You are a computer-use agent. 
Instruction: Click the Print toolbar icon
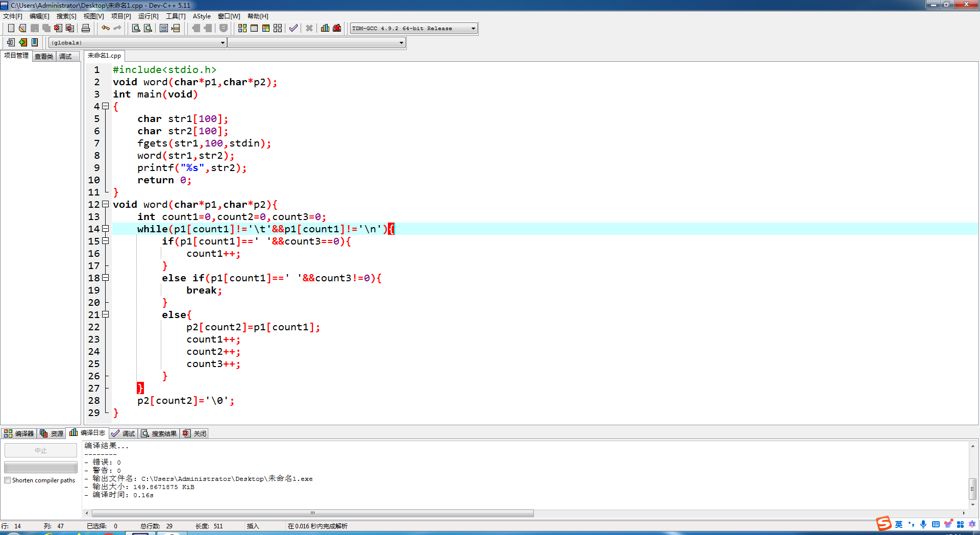point(86,28)
